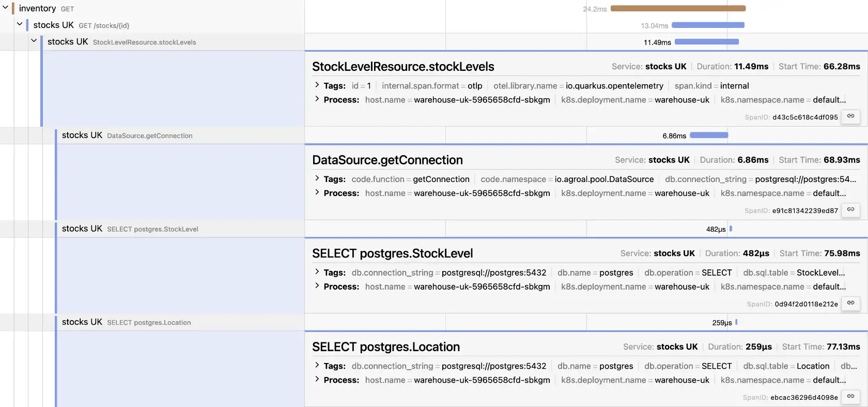Click the 13.04ms stocks UK timeline bar

708,25
